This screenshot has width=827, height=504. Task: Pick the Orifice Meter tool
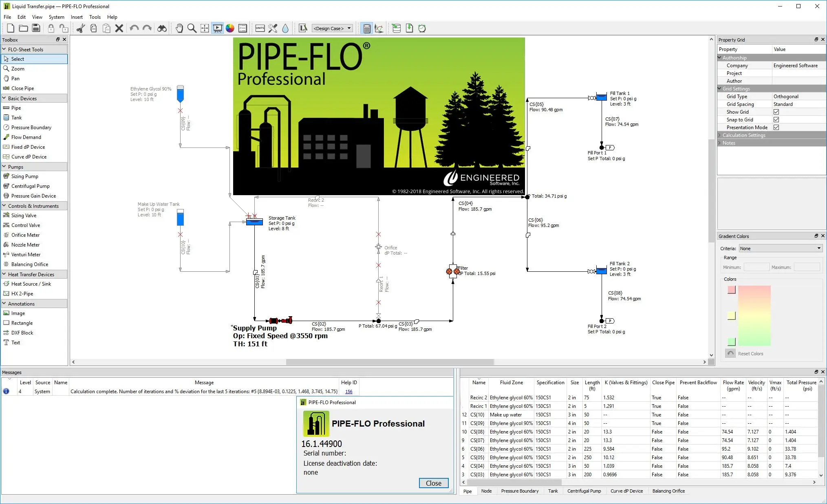[x=25, y=235]
